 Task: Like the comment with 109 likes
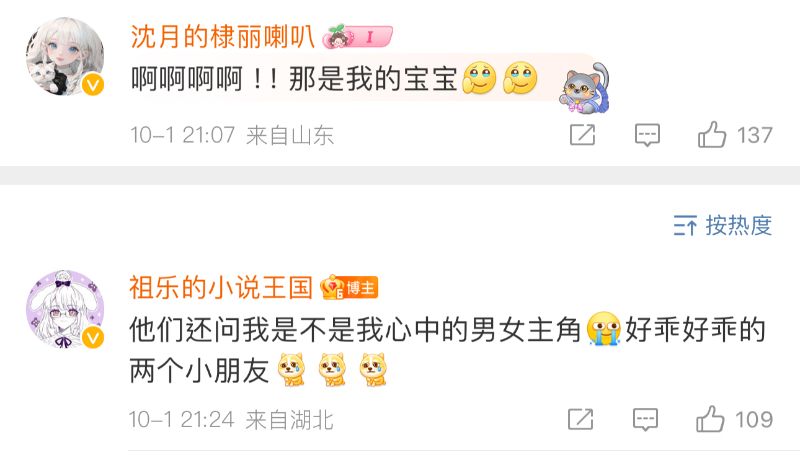[710, 419]
